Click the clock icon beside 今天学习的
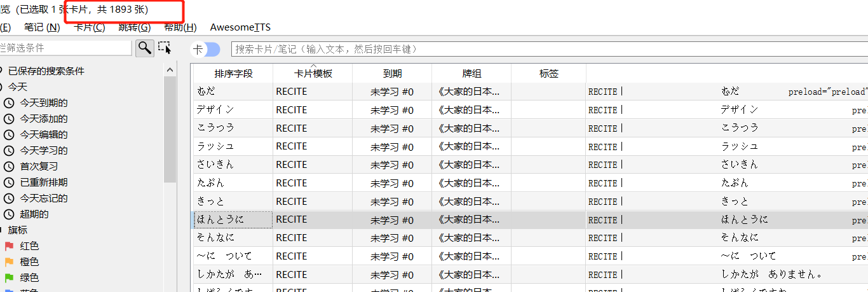This screenshot has width=868, height=292. pos(9,151)
